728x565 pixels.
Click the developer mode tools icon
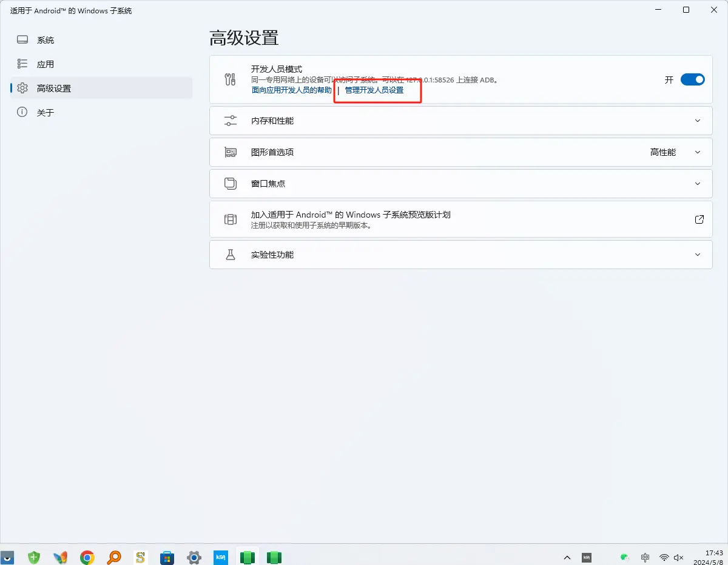pos(231,79)
